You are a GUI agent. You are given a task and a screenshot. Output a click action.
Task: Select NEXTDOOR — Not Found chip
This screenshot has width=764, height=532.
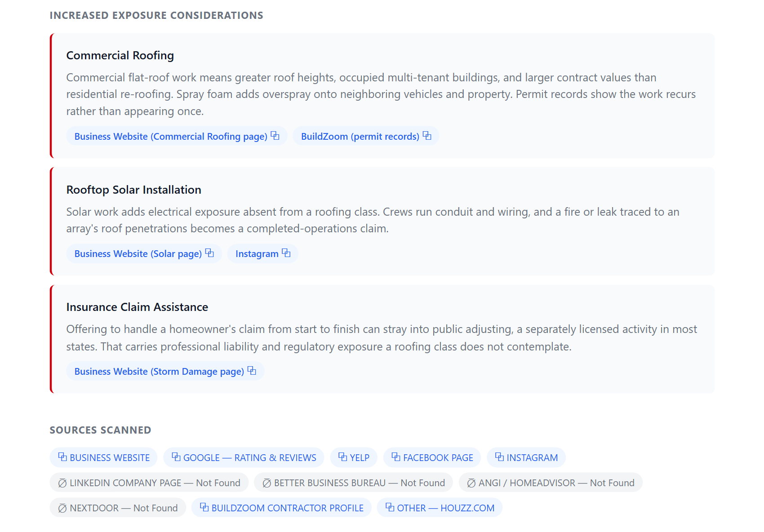[x=118, y=508]
